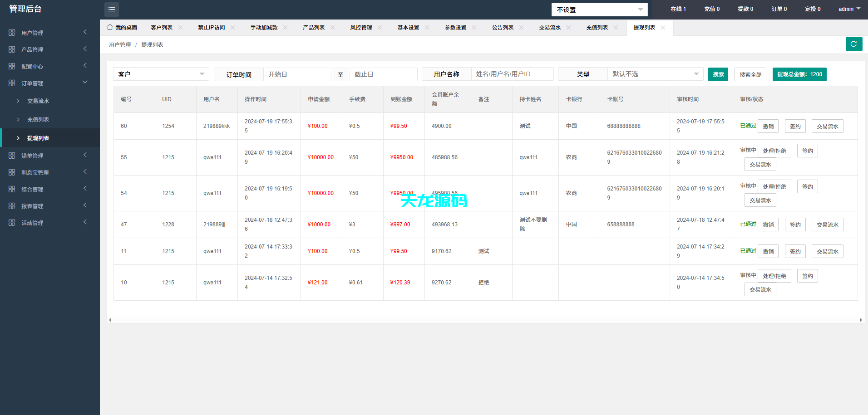868x415 pixels.
Task: Open the admin account menu
Action: (848, 8)
